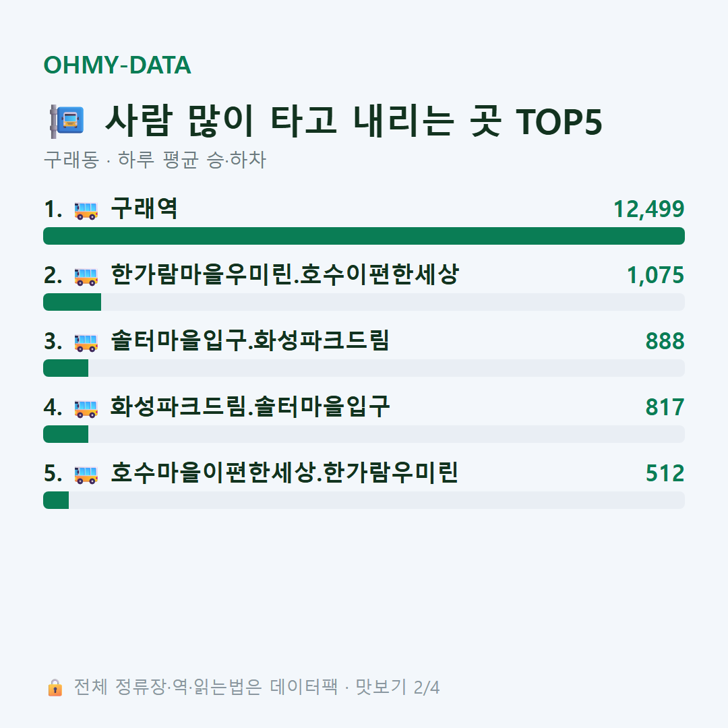Click the lock icon in the footer
This screenshot has height=728, width=728.
[x=55, y=687]
